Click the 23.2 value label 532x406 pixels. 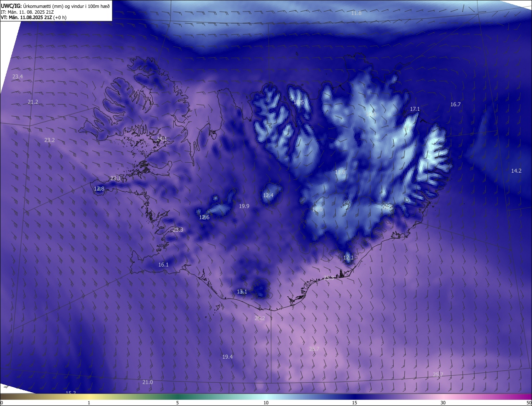[x=49, y=140]
